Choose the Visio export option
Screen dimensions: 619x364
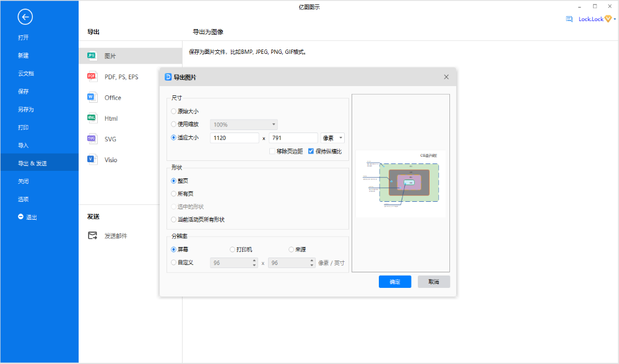click(x=111, y=160)
